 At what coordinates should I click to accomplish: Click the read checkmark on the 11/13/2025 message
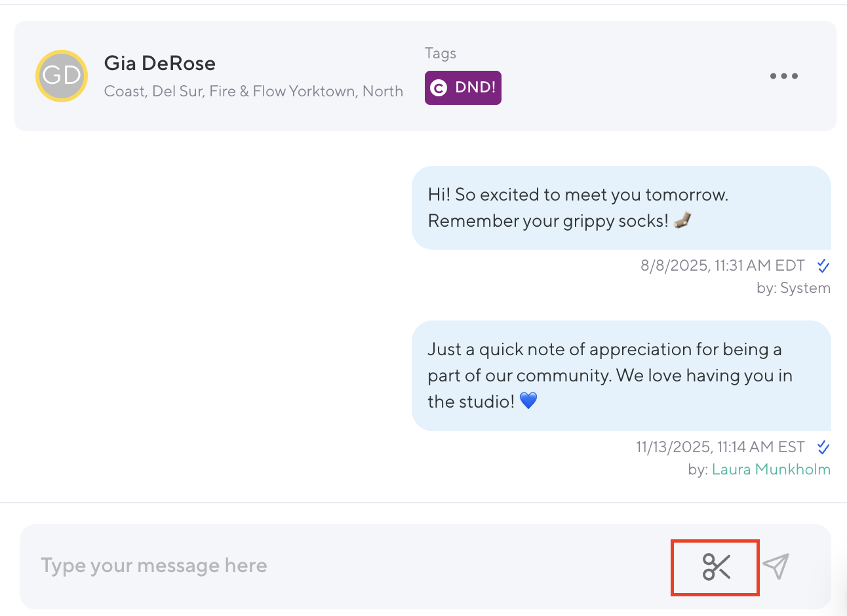coord(823,447)
